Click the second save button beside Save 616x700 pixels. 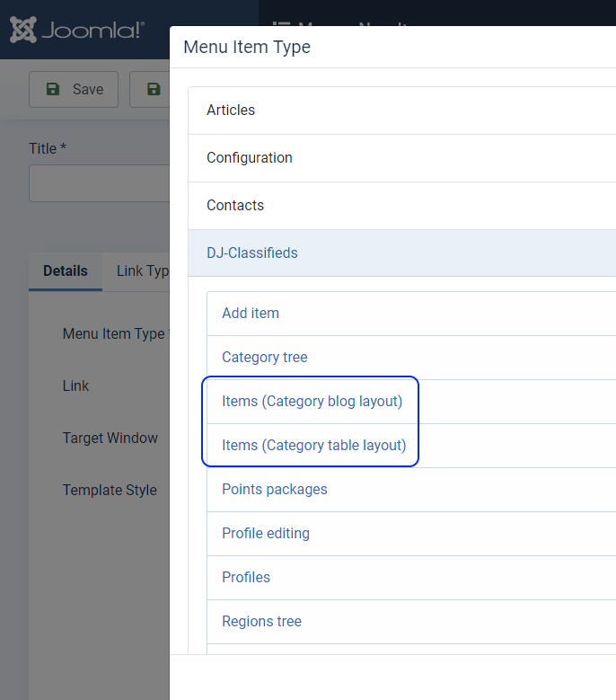click(x=150, y=89)
